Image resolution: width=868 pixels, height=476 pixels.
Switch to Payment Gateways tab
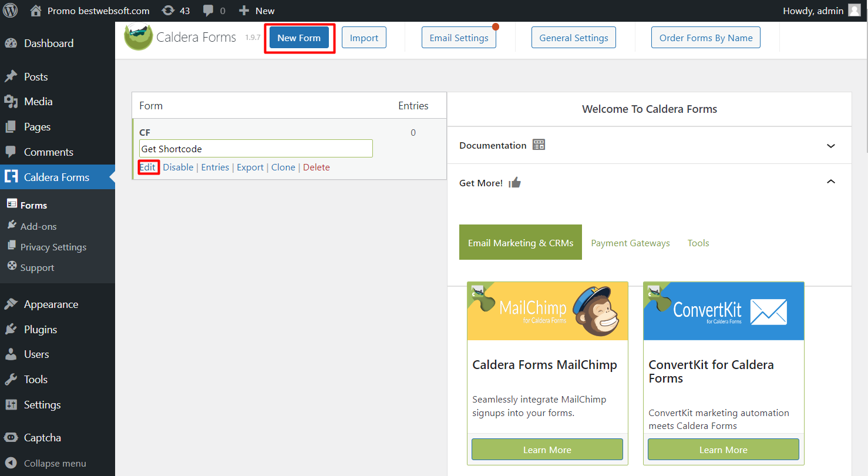630,243
